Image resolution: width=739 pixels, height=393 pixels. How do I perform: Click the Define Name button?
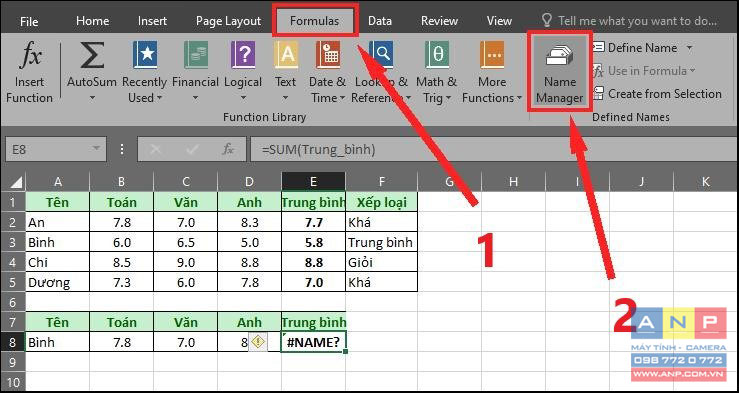[x=635, y=48]
